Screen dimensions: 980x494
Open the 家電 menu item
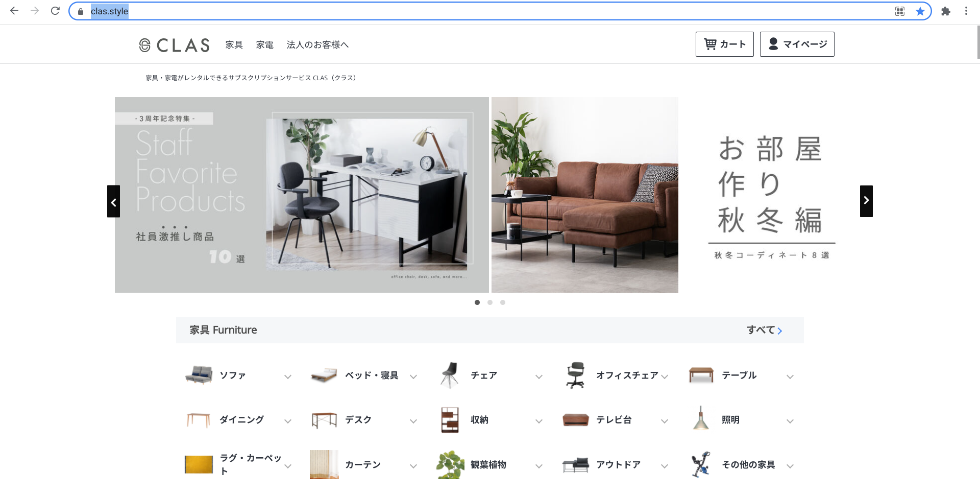[264, 45]
